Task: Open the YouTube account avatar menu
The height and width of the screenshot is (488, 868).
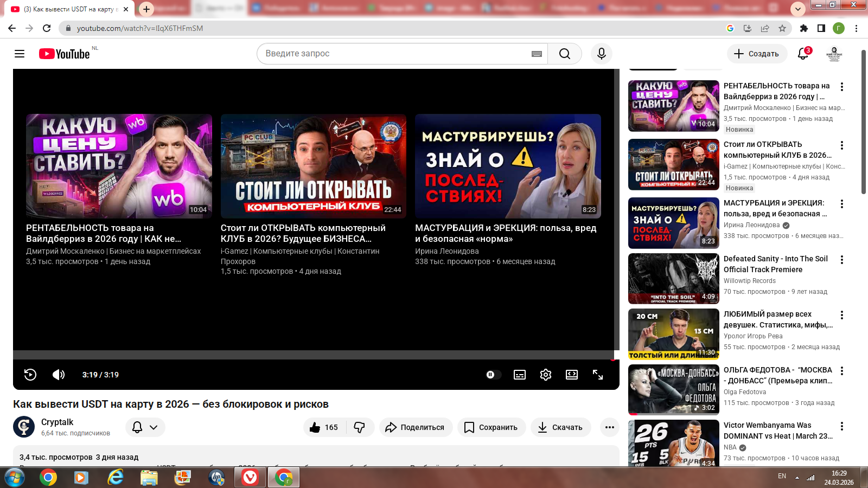Action: [x=834, y=54]
